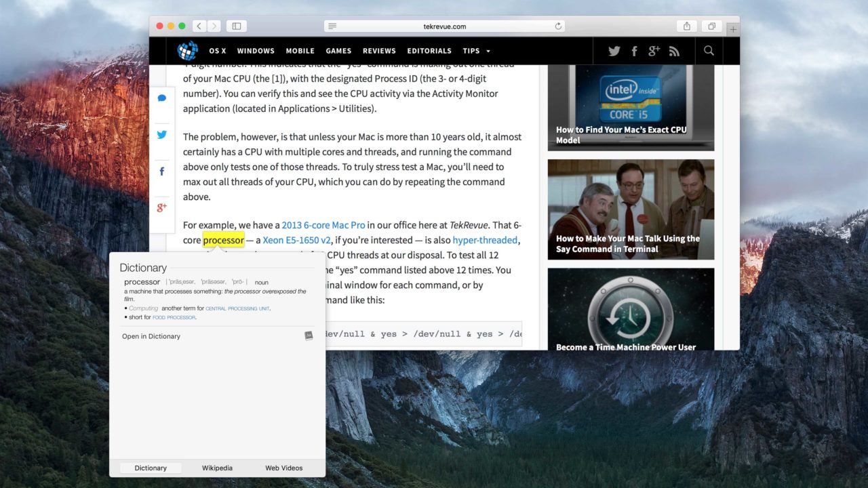Image resolution: width=868 pixels, height=488 pixels.
Task: Open the OS X menu item
Action: pos(218,51)
